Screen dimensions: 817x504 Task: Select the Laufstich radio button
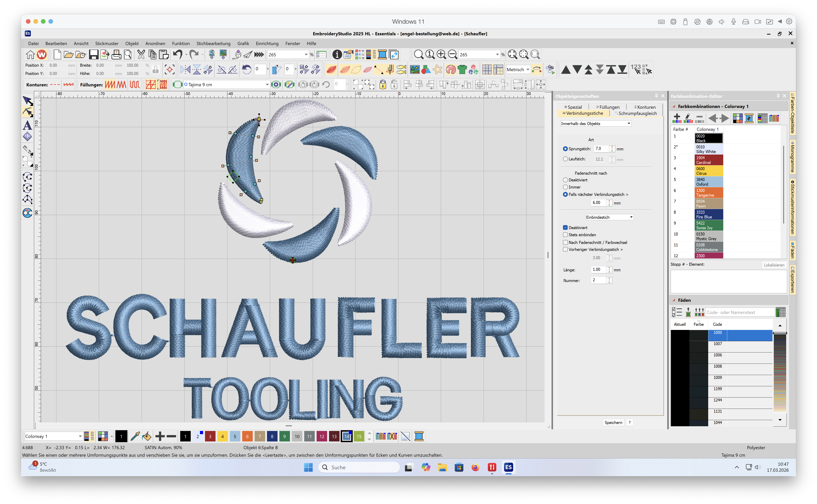click(565, 159)
